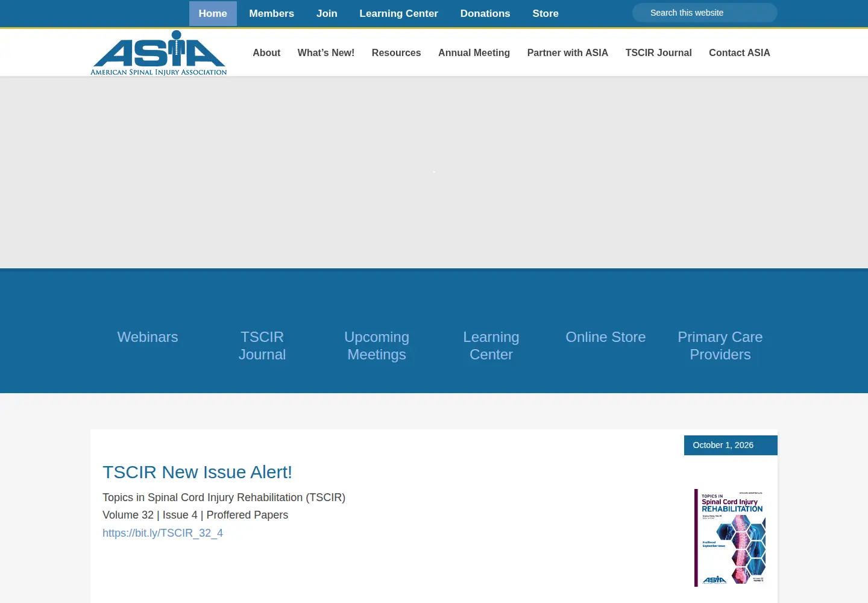This screenshot has width=868, height=603.
Task: Go to Contact ASIA
Action: [740, 52]
